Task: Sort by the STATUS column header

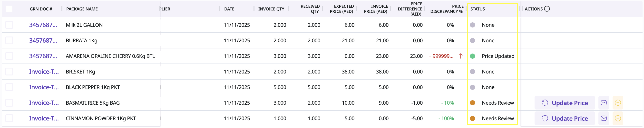Action: pos(478,9)
